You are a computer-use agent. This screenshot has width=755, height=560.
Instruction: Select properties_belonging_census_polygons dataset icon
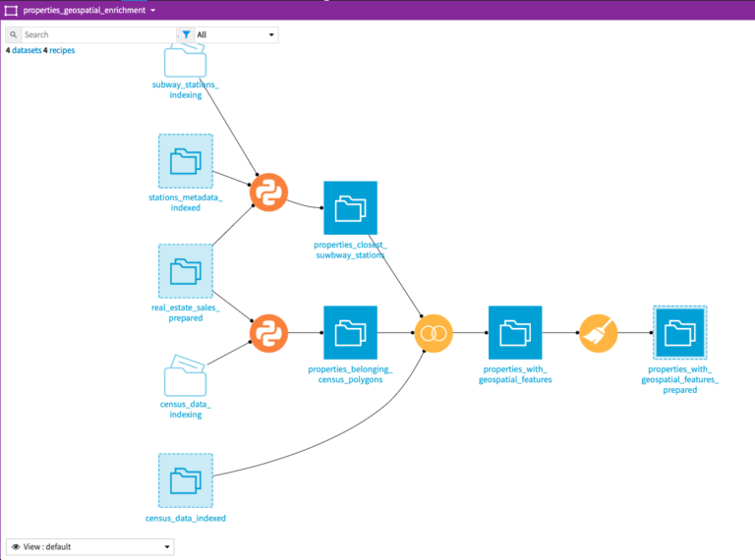[351, 332]
